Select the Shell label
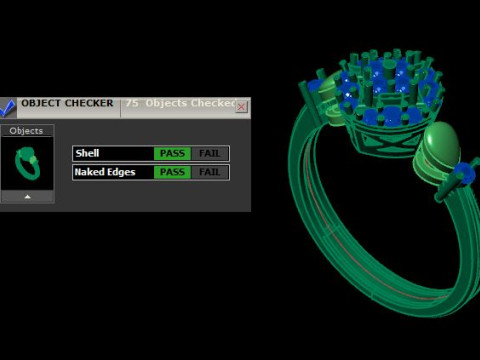This screenshot has height=360, width=480. click(87, 153)
